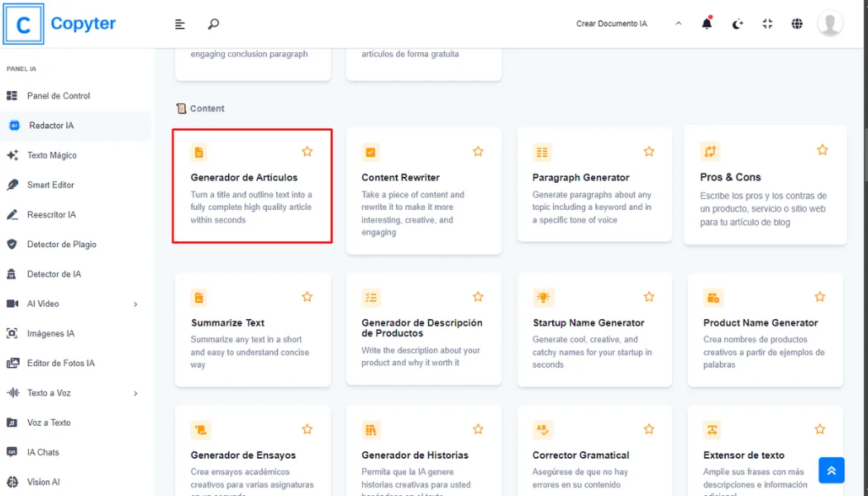Open the Paragraph Generator card icon
Viewport: 868px width, 496px height.
pos(541,152)
